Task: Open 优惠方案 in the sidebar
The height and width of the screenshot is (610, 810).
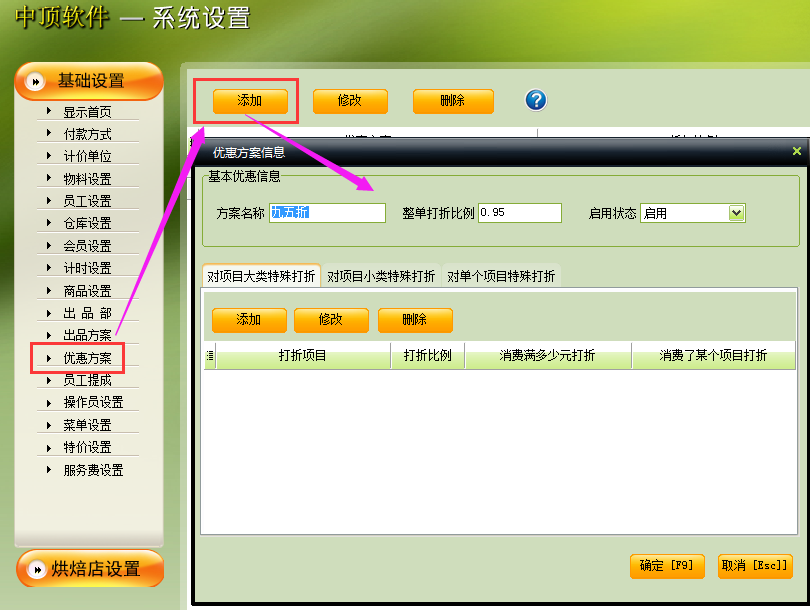Action: click(87, 358)
